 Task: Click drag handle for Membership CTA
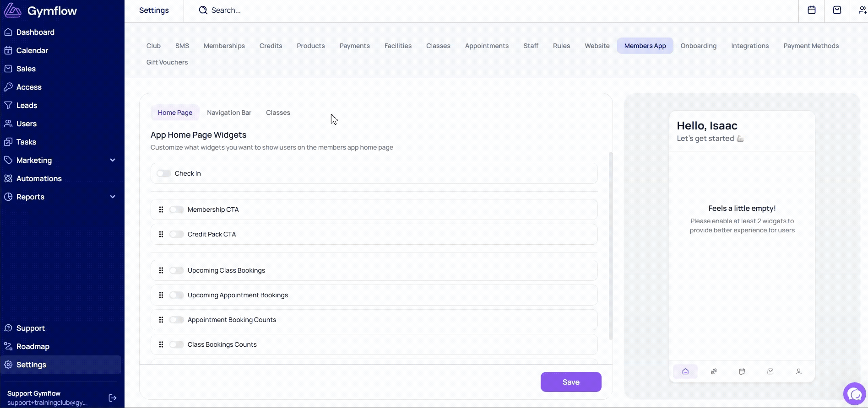point(161,209)
